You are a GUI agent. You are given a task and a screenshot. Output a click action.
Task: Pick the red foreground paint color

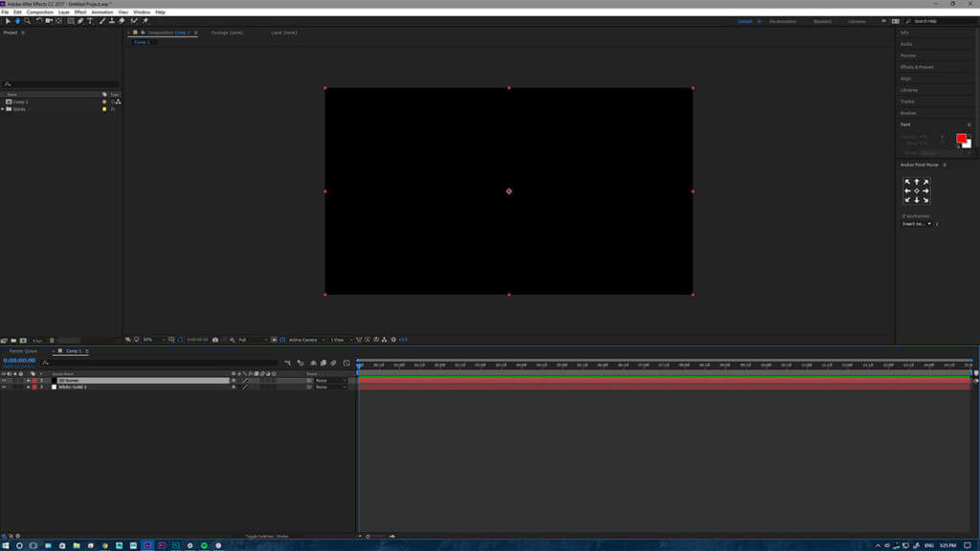click(x=961, y=138)
